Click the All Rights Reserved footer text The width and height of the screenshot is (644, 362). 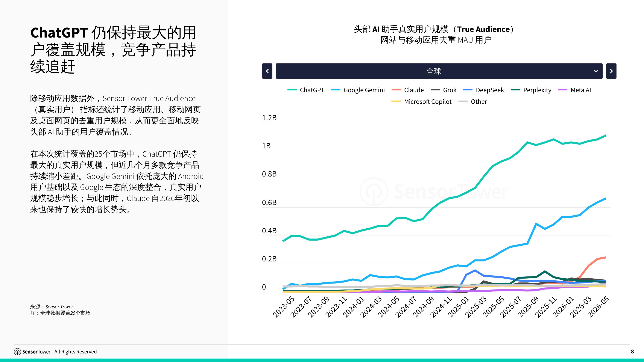[76, 351]
